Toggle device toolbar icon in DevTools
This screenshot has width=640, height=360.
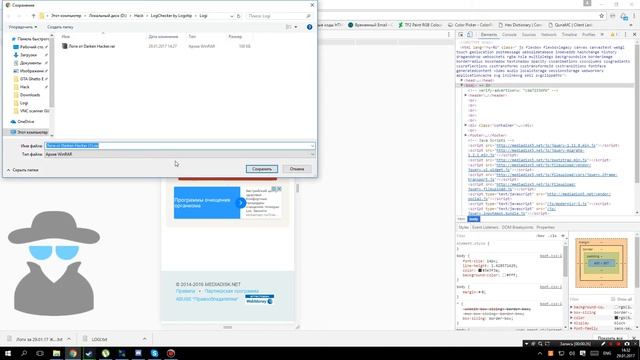tap(470, 35)
